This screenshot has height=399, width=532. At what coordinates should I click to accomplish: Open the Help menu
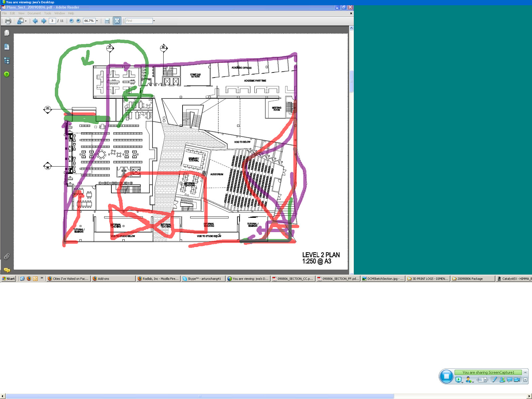click(71, 13)
